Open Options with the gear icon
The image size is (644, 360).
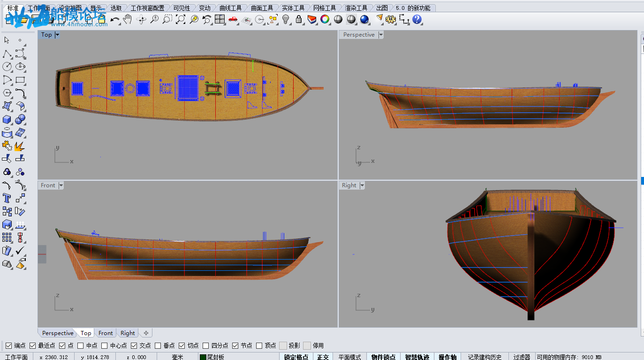pos(391,19)
